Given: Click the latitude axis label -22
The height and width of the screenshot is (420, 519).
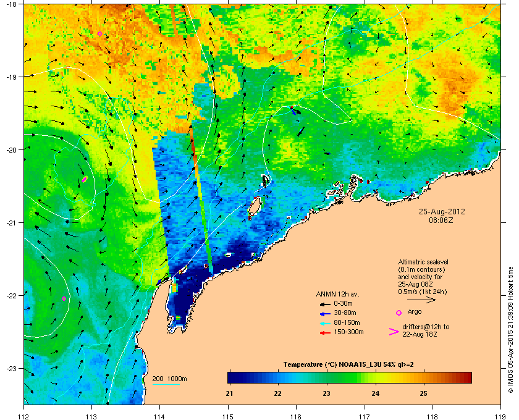Looking at the screenshot, I should tap(11, 295).
